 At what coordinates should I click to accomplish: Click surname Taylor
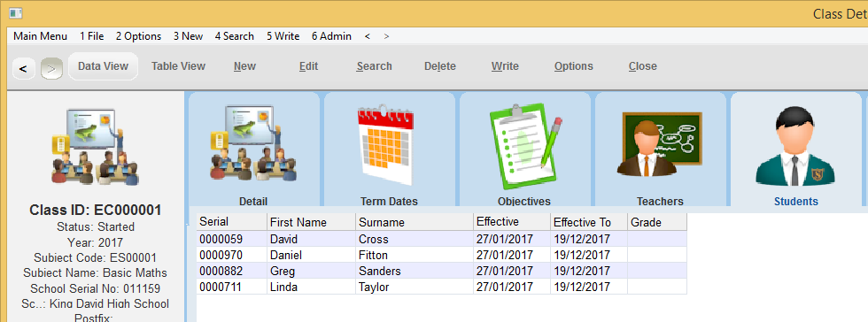415,287
